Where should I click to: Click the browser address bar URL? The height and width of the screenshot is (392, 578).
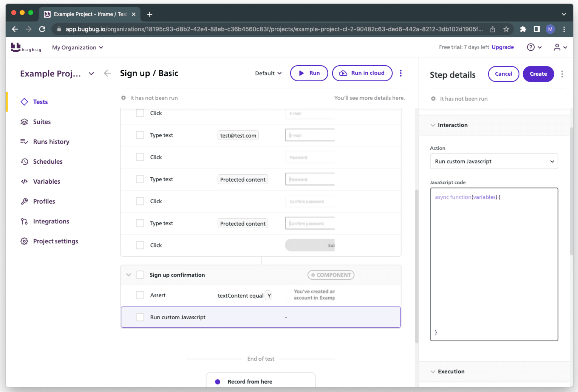tap(274, 29)
